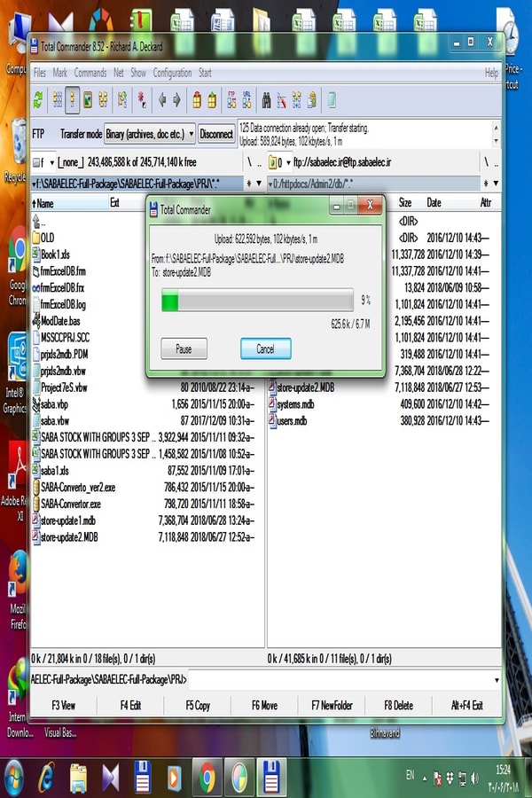Screen dimensions: 532x798
Task: Click the green Reread source refresh icon
Action: click(x=38, y=100)
